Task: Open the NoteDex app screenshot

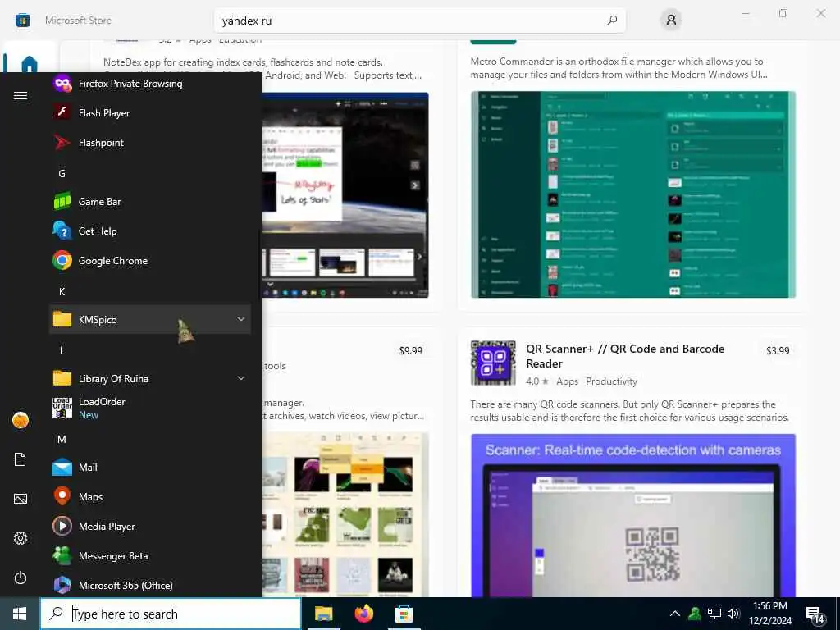Action: (345, 195)
